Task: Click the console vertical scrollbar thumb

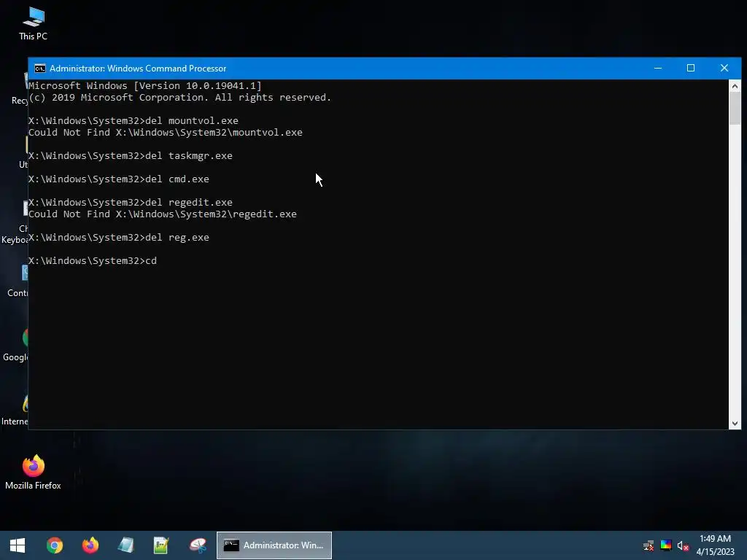Action: tap(735, 109)
